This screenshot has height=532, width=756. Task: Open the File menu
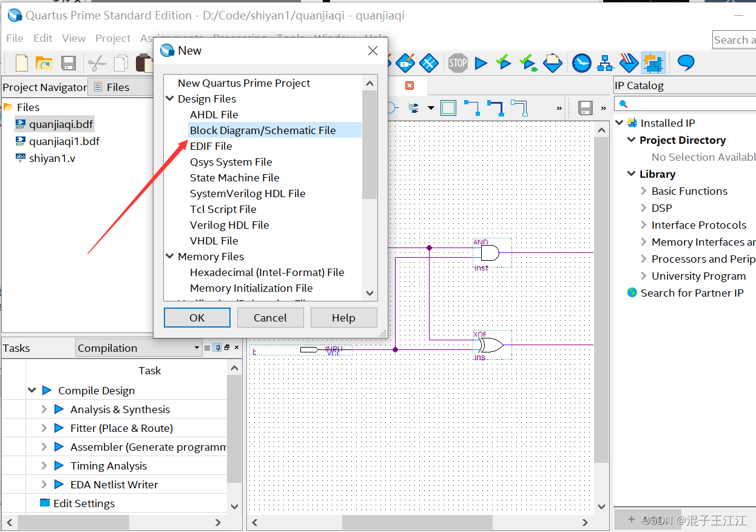click(15, 38)
